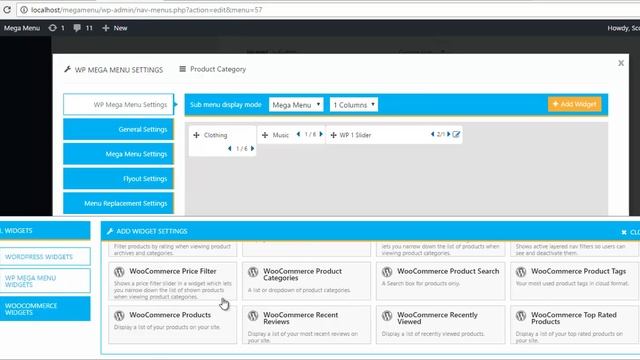
Task: Open the Sub menu display mode dropdown
Action: (x=296, y=105)
